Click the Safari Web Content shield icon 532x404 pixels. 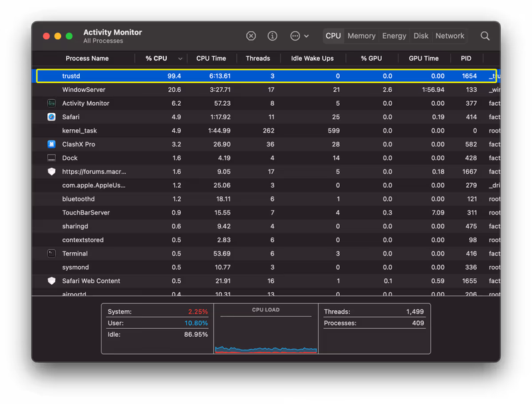pos(52,281)
